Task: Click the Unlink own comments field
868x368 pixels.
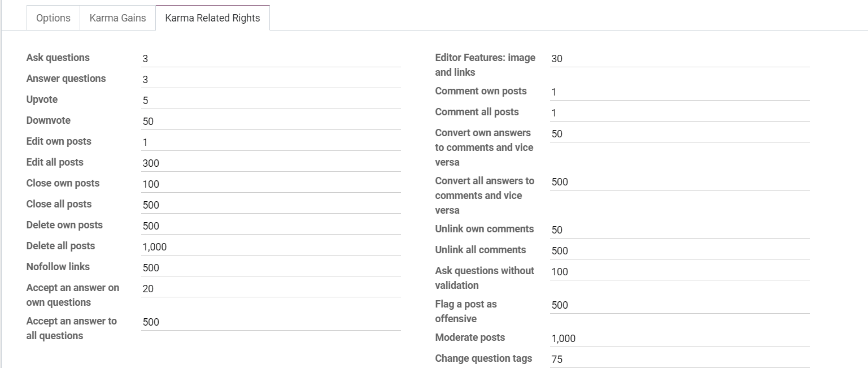Action: (680, 230)
